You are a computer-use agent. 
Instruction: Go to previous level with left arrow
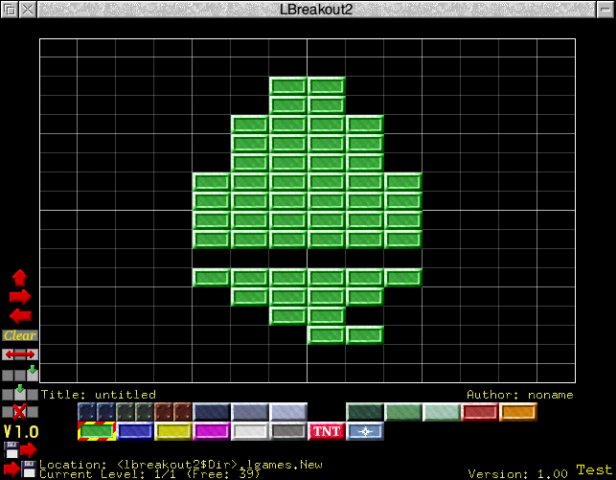pyautogui.click(x=20, y=316)
